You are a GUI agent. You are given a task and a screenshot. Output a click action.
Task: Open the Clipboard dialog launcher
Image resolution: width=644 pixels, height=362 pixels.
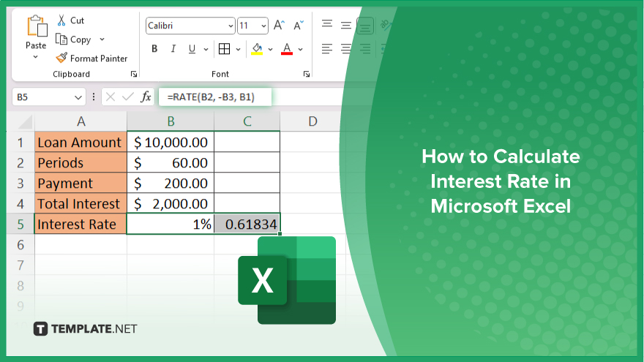pyautogui.click(x=133, y=74)
